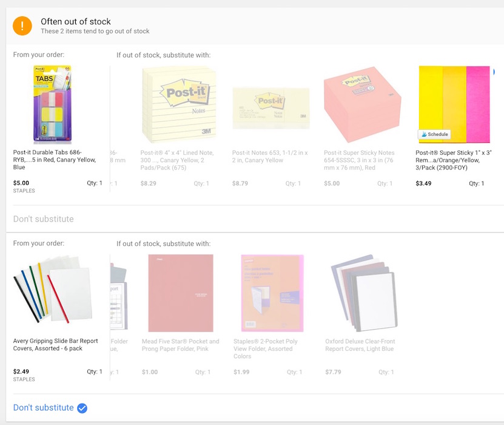Choose Post-it Super Sticky 1x3 substitute image
Viewport: 504px width, 425px height.
pos(454,104)
